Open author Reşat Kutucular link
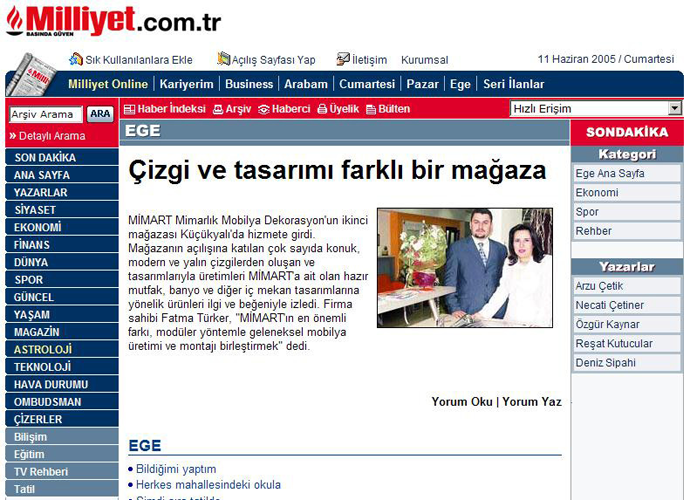The width and height of the screenshot is (690, 500). pyautogui.click(x=627, y=343)
